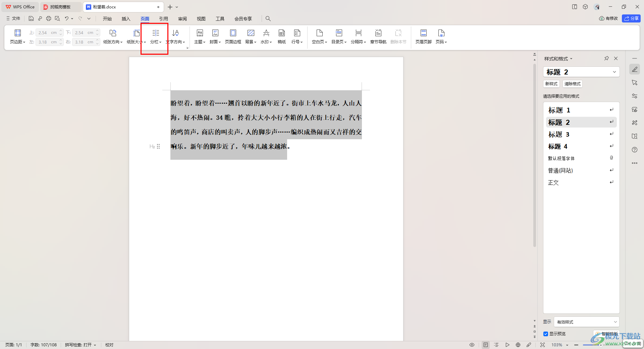
Task: Expand the zoom percentage dropdown arrow
Action: [x=567, y=345]
